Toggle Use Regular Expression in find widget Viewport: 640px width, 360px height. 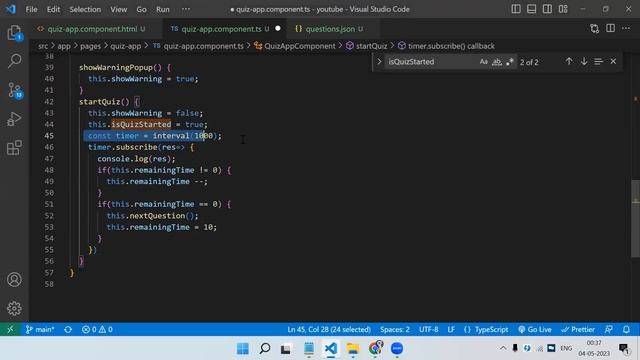pyautogui.click(x=509, y=62)
